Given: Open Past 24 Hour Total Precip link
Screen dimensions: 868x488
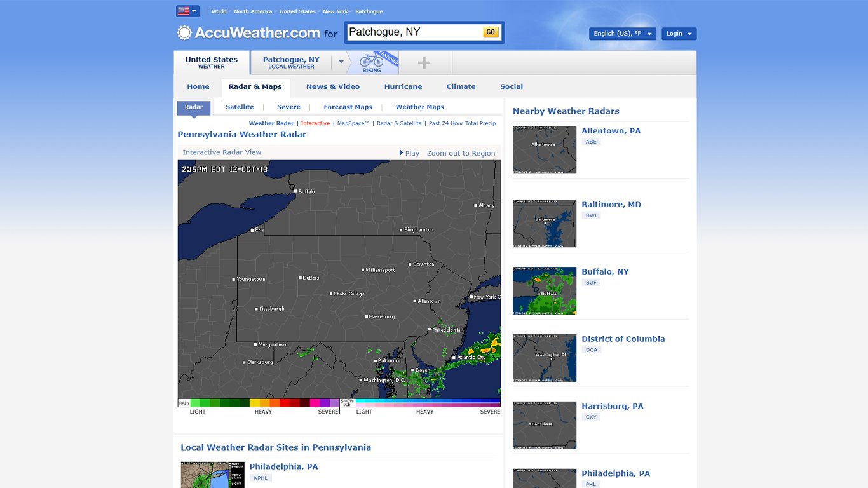Looking at the screenshot, I should [x=463, y=123].
